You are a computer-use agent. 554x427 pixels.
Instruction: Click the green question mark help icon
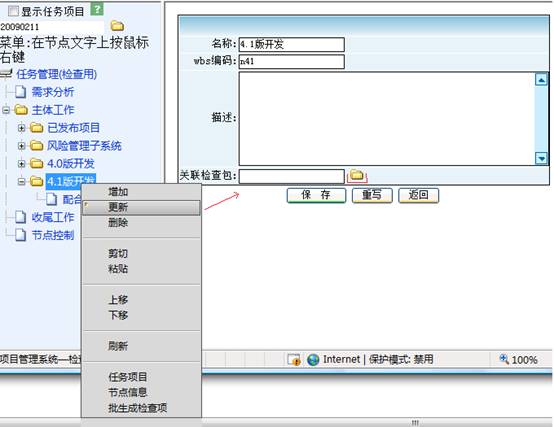[x=96, y=9]
